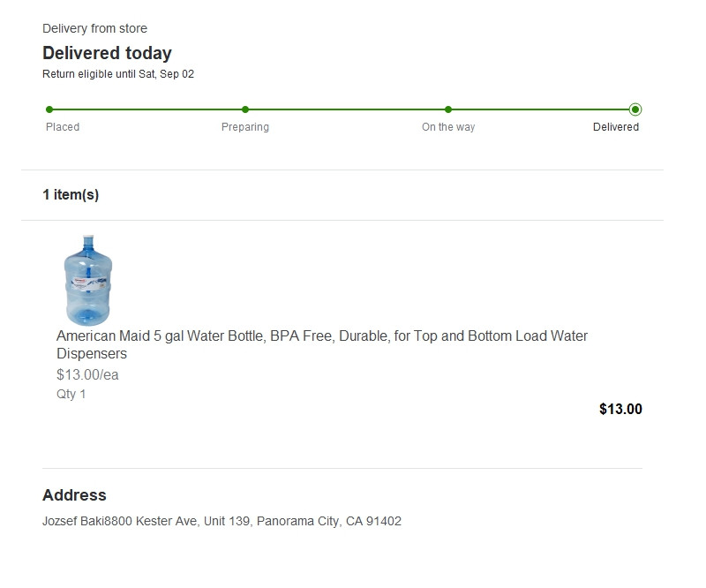Click the Delivered step circle marker
The height and width of the screenshot is (588, 706).
click(x=635, y=109)
